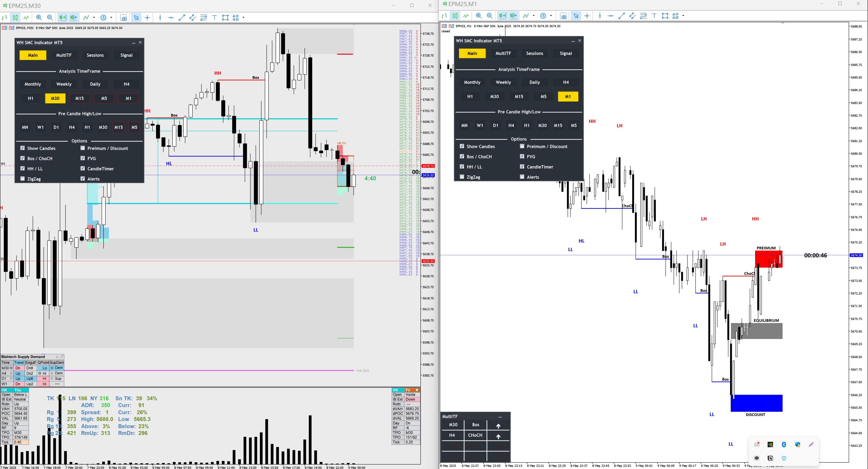The height and width of the screenshot is (469, 868).
Task: Switch M1 chart to line chart
Action: (466, 16)
